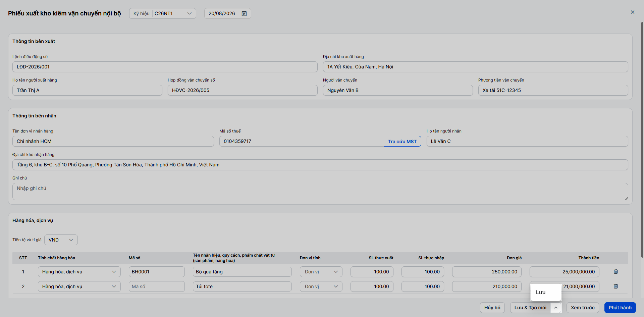
Task: Click the empty Mã số field in row 2
Action: [x=157, y=286]
